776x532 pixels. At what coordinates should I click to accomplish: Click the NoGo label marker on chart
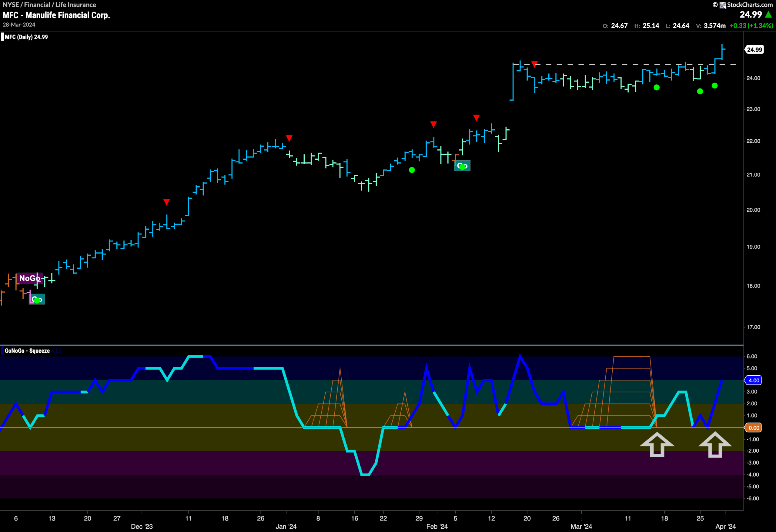click(x=29, y=278)
